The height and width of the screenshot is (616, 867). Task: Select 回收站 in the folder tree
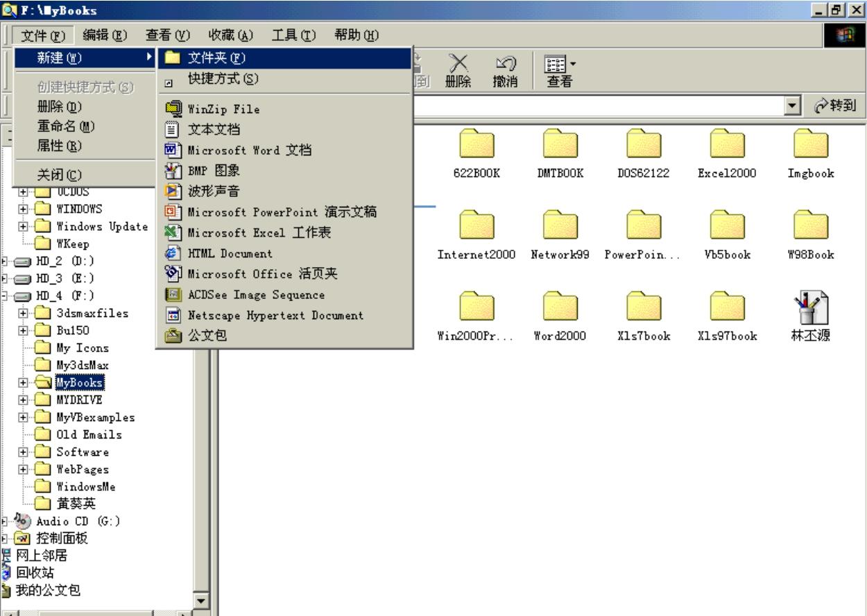(34, 574)
